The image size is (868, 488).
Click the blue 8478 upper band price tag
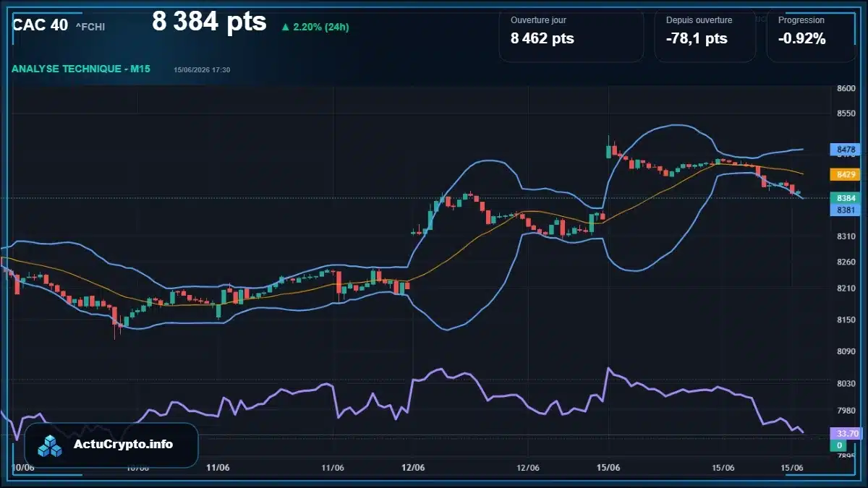coord(846,150)
